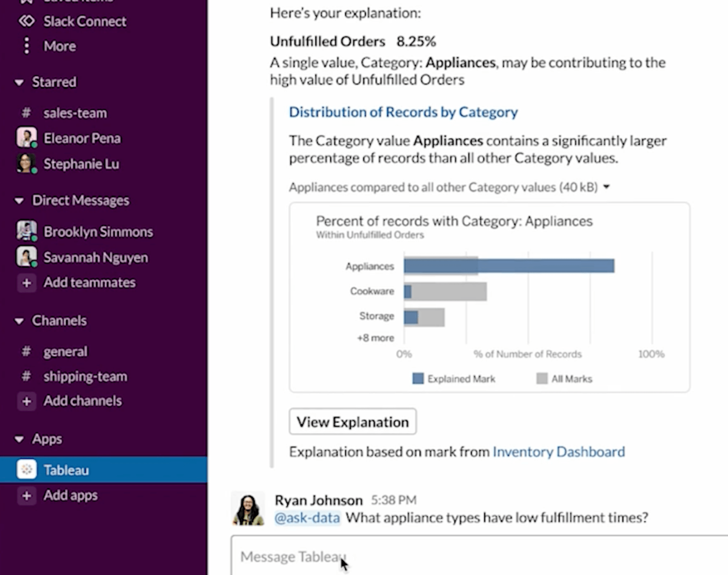The height and width of the screenshot is (575, 728).
Task: Click plus icon beside Add channels
Action: [26, 401]
